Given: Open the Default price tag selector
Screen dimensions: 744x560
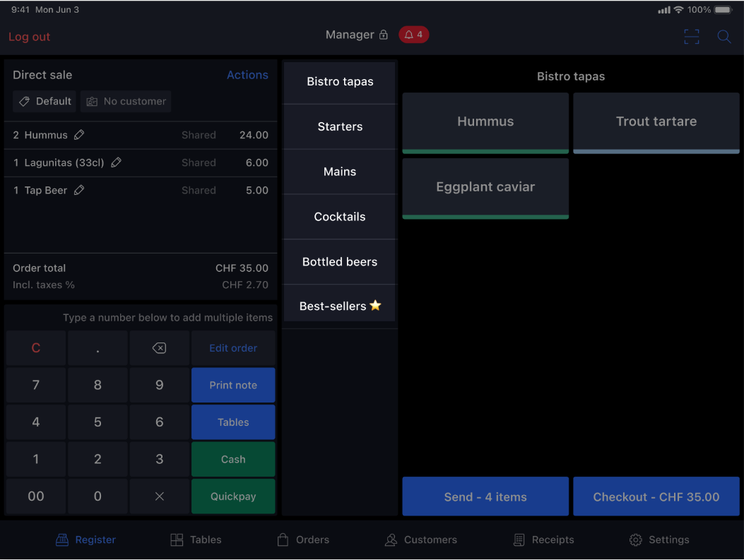Looking at the screenshot, I should [45, 102].
